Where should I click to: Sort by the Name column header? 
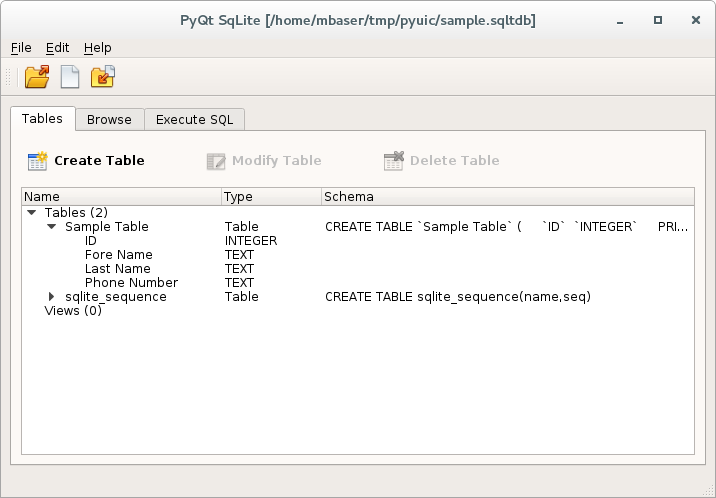coord(122,197)
